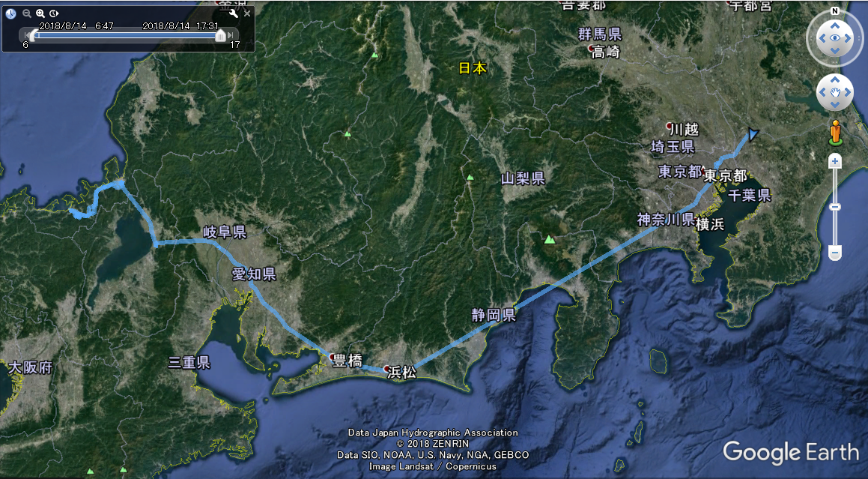Click the 千葉県 prefecture label
868x479 pixels.
click(x=750, y=195)
